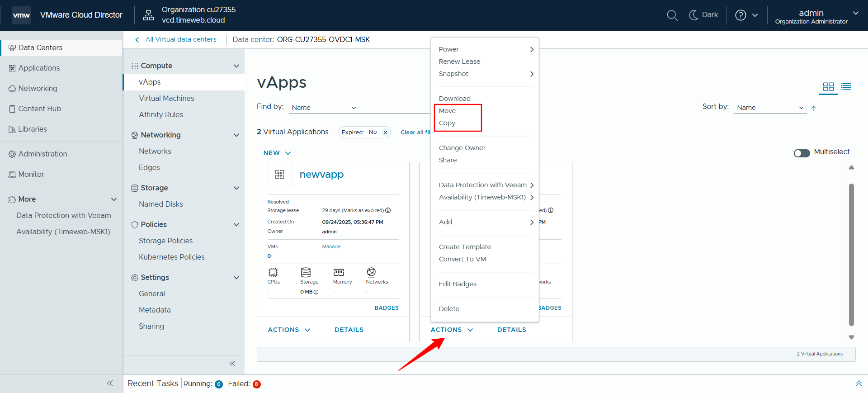The image size is (868, 393).
Task: Collapse the Policies group
Action: 236,224
